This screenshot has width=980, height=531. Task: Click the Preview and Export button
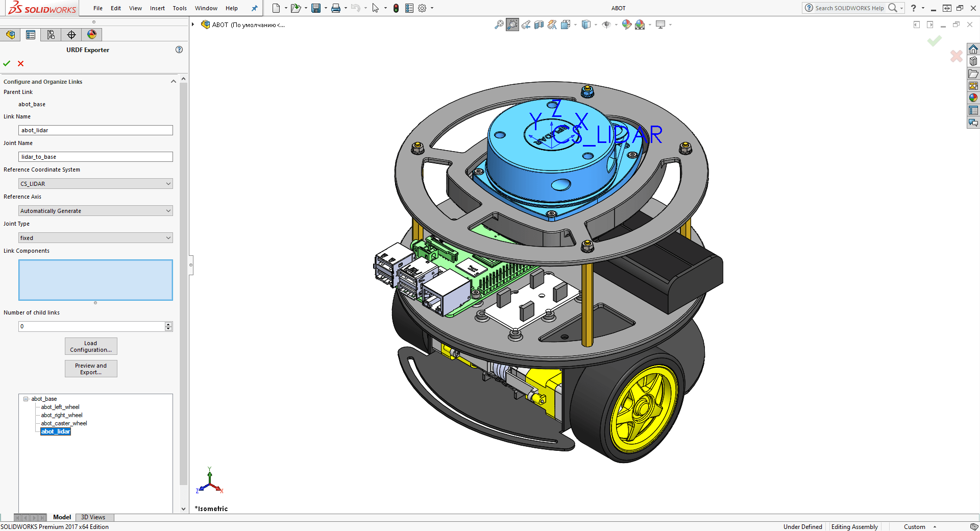(90, 369)
